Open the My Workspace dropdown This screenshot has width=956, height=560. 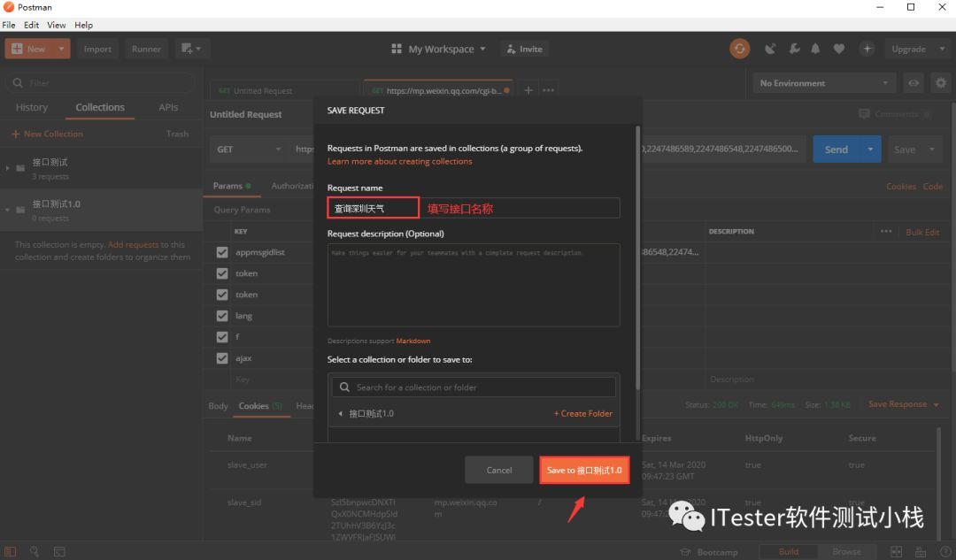(447, 49)
